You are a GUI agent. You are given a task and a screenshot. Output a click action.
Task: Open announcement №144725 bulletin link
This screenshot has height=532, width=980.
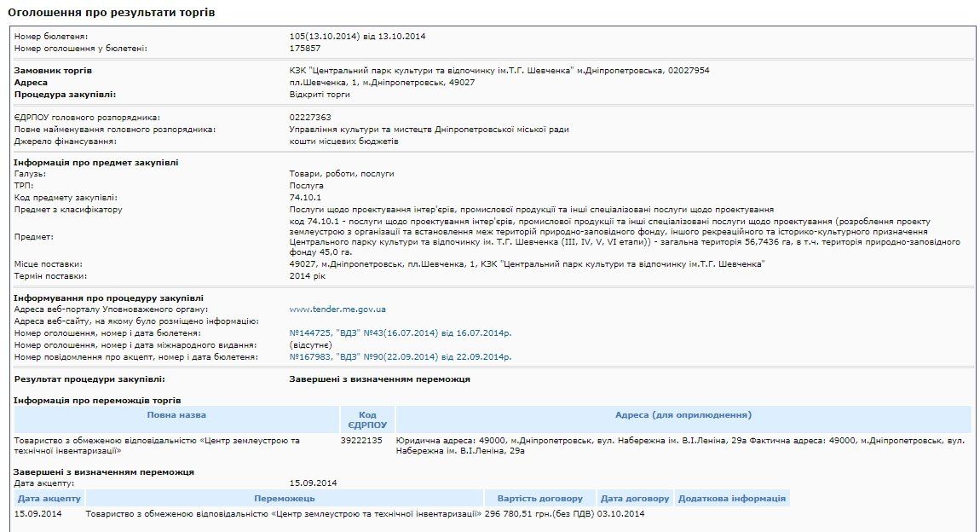401,332
